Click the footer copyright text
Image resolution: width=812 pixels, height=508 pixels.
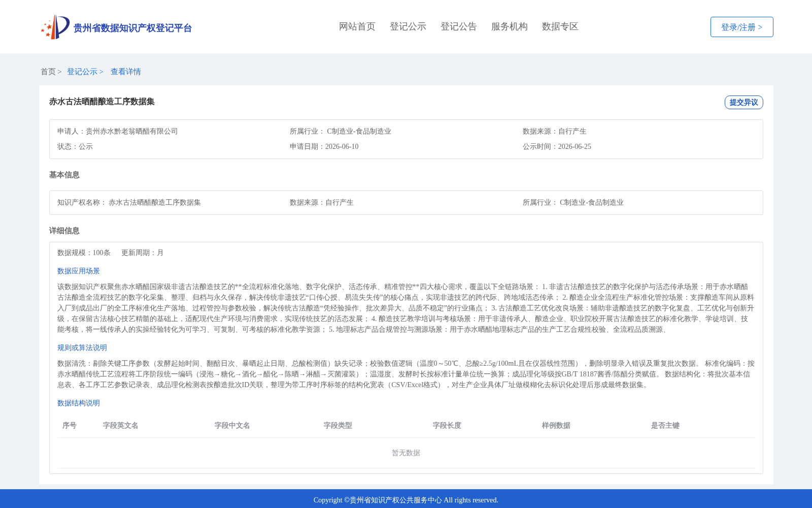click(x=406, y=500)
